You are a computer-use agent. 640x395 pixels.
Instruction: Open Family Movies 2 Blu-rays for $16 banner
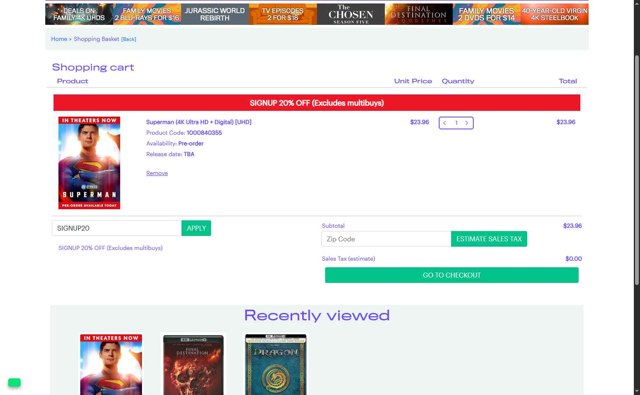click(x=147, y=14)
